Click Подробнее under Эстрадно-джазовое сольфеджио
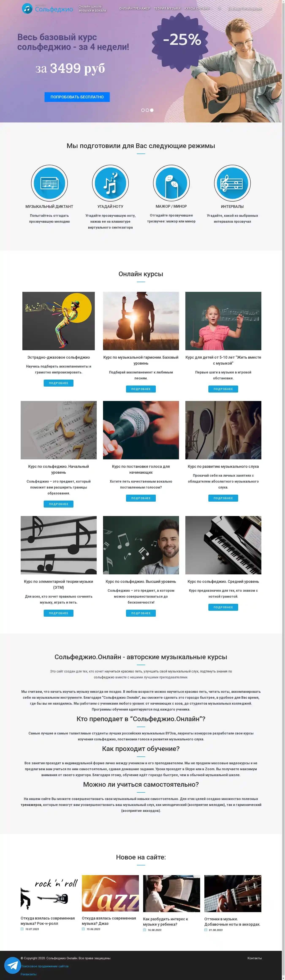The image size is (285, 980). pos(58,383)
